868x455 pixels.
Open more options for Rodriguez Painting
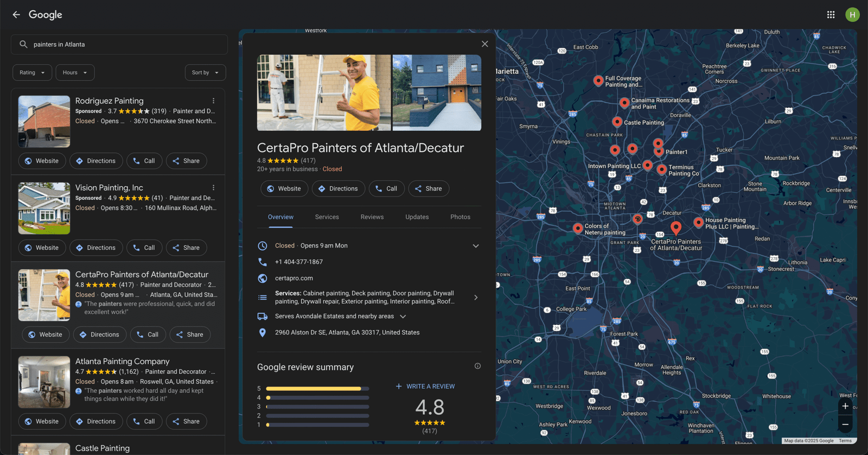214,101
